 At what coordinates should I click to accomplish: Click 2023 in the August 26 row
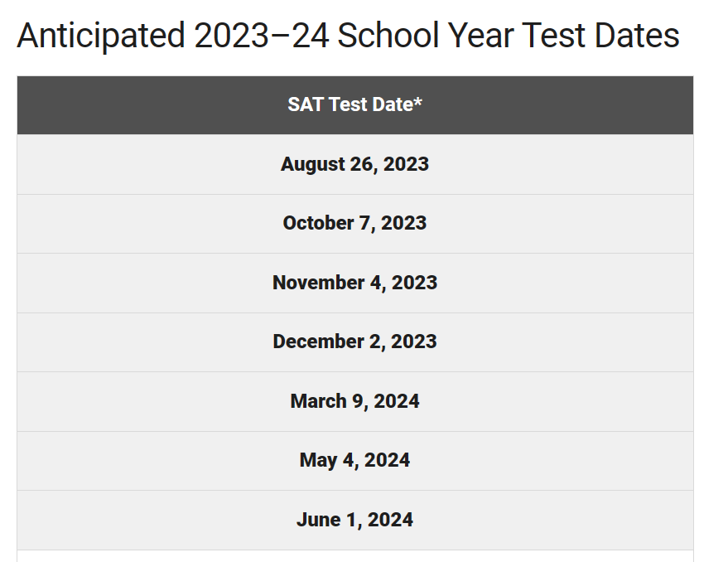tap(407, 164)
